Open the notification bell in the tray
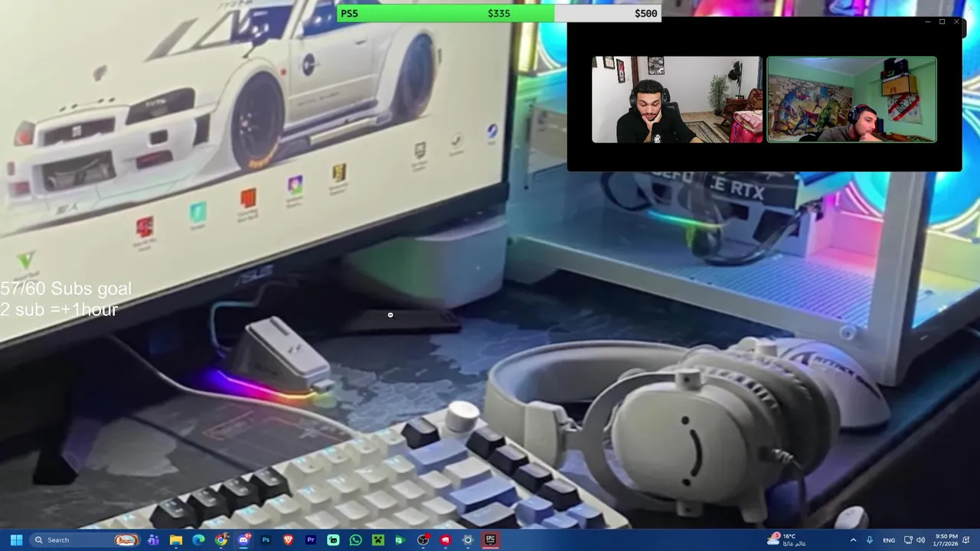Image resolution: width=980 pixels, height=551 pixels. click(967, 540)
